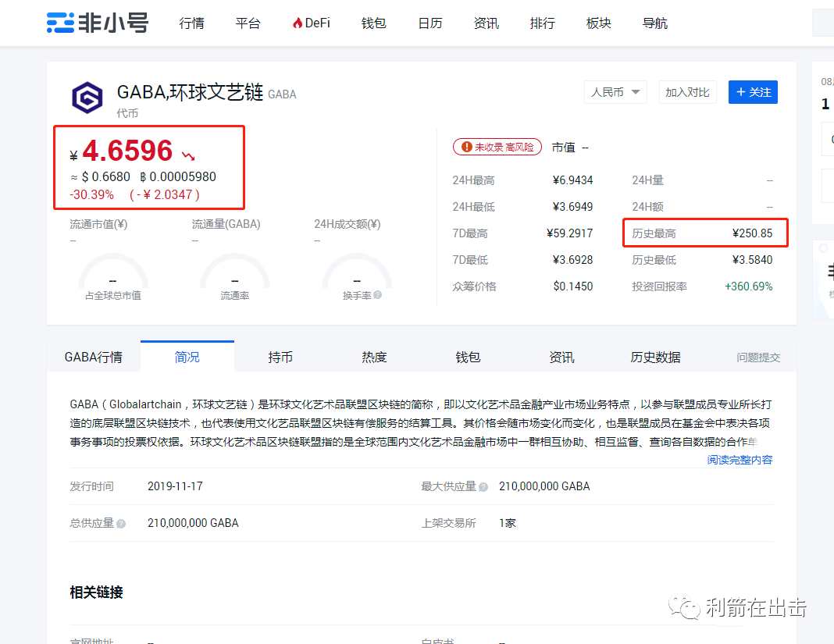
Task: Click the GABA,环球文艺链 coin title
Action: [x=190, y=92]
